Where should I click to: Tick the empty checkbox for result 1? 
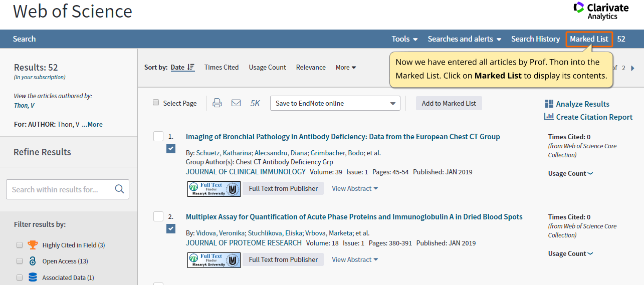point(158,136)
